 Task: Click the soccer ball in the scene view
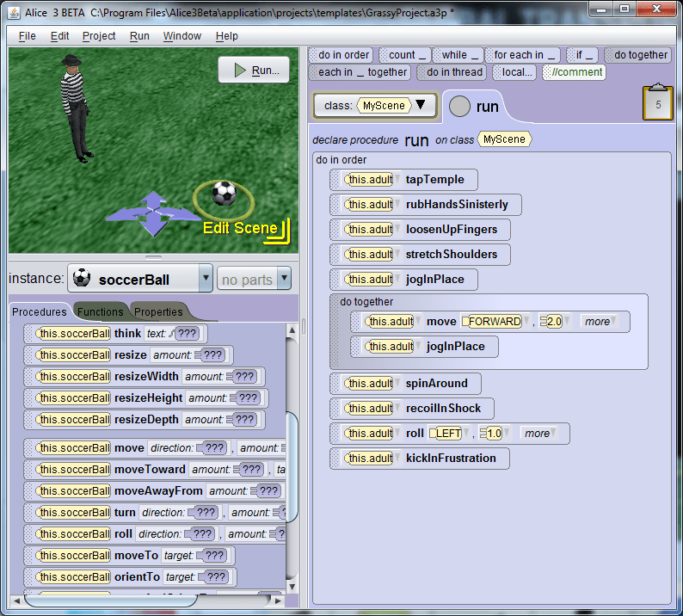point(224,194)
